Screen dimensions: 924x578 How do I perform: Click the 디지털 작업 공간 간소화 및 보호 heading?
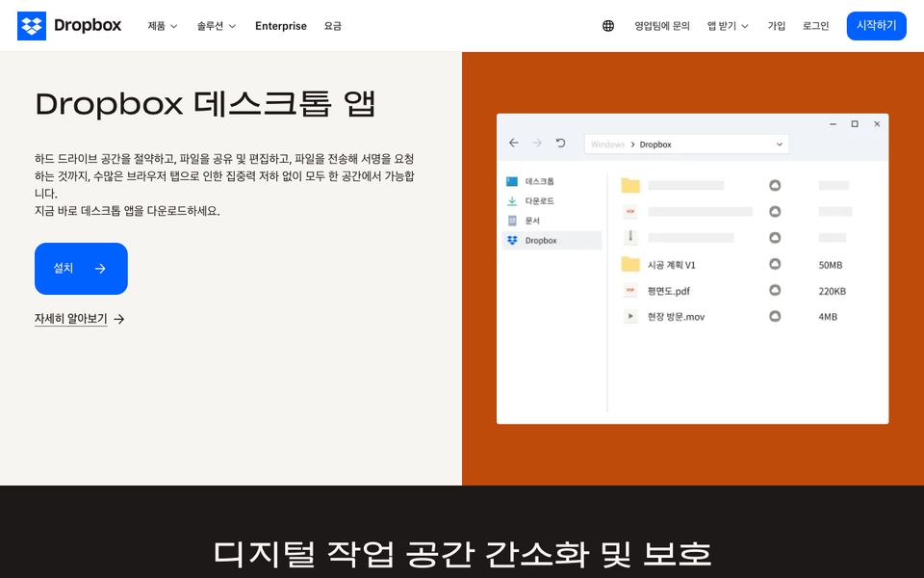pos(462,553)
